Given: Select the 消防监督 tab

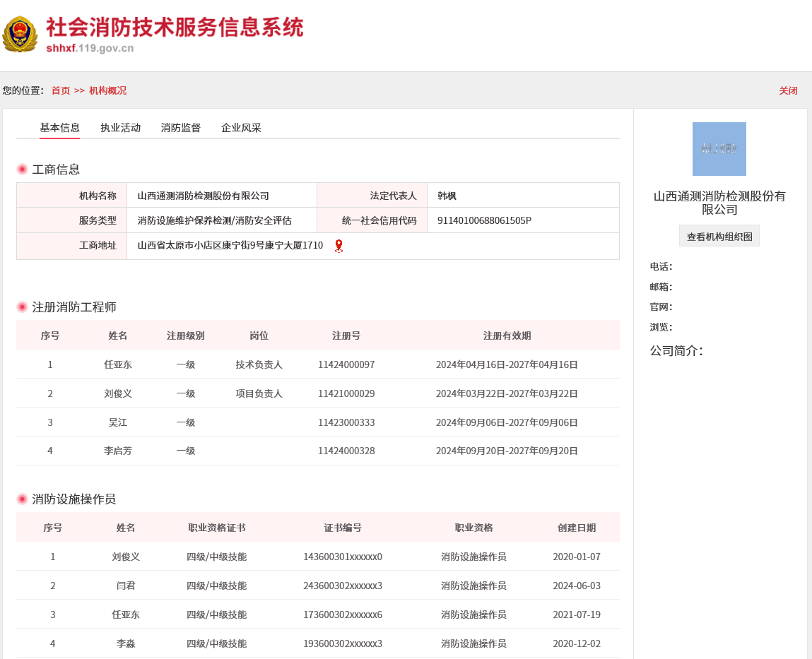Looking at the screenshot, I should [181, 128].
